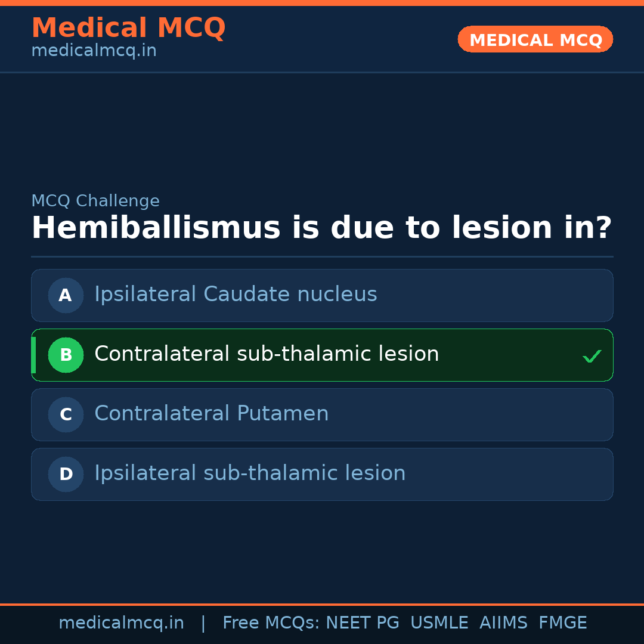Open medicalmcq.in link in footer

pos(121,623)
